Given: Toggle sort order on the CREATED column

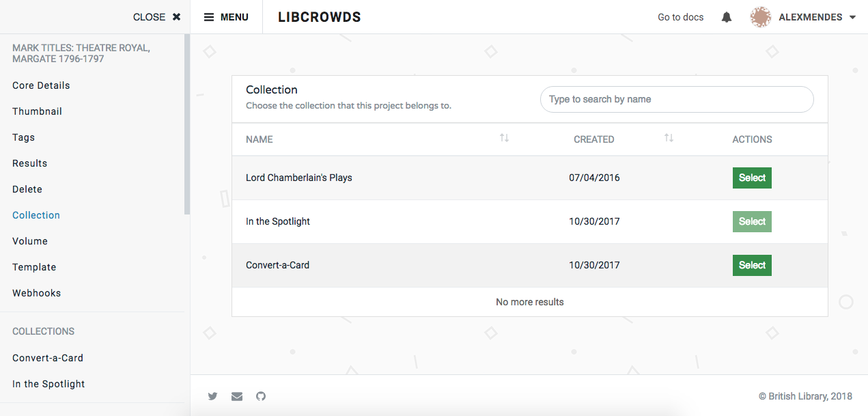Looking at the screenshot, I should point(669,138).
